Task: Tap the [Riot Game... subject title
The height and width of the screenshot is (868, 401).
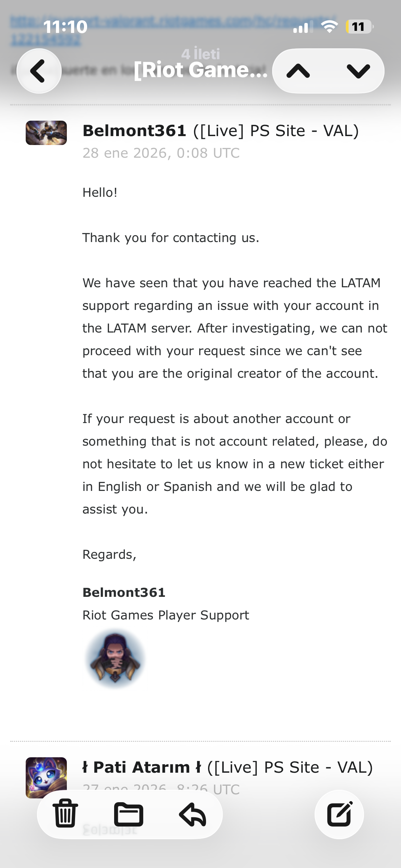Action: click(200, 70)
